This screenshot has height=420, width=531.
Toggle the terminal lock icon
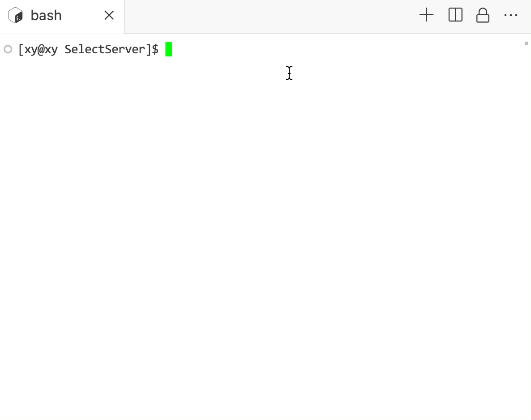tap(483, 15)
